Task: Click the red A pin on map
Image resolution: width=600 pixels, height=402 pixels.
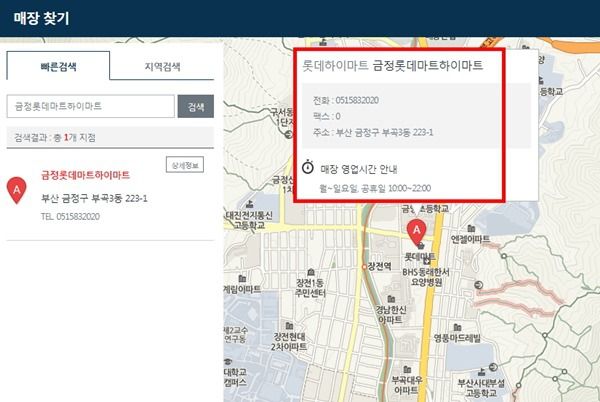Action: pyautogui.click(x=416, y=231)
